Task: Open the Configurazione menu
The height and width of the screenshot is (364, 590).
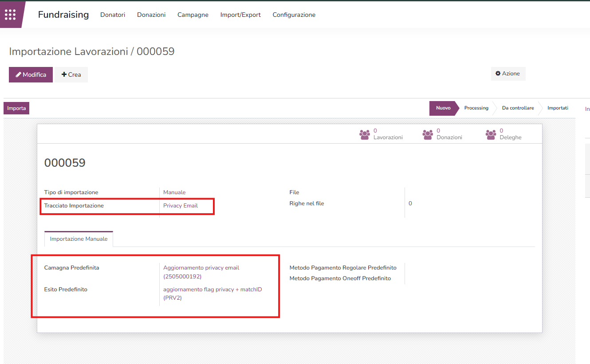Action: pyautogui.click(x=294, y=15)
